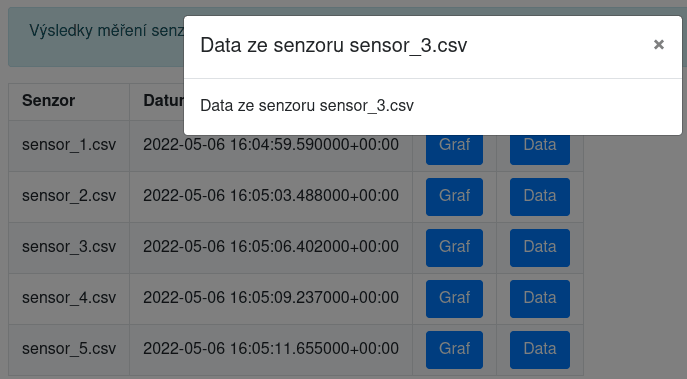Click Data button in sensor_3.csv row
Screen dimensions: 687x379
click(540, 248)
